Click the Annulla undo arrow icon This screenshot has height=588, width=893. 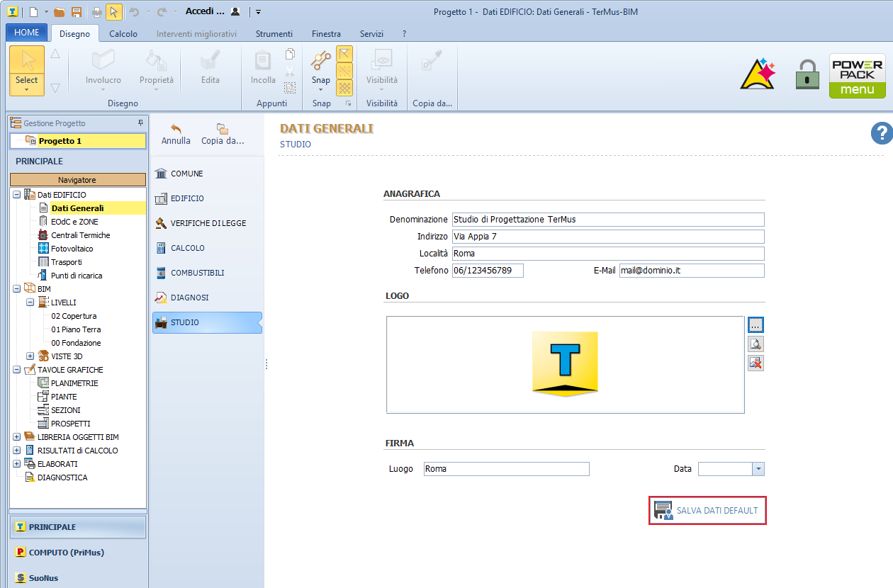176,128
